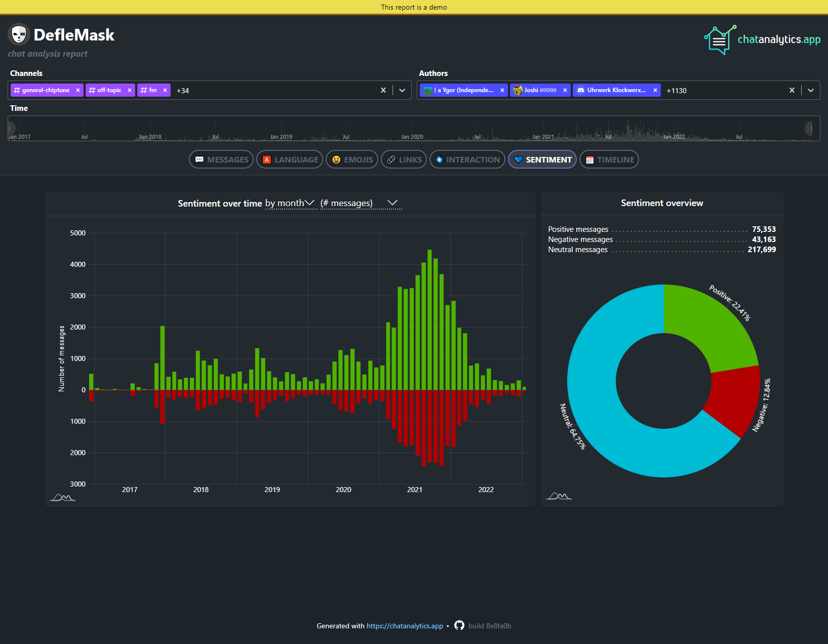This screenshot has width=828, height=644.
Task: Click the red letter-A icon on LANGUAGE
Action: click(267, 159)
